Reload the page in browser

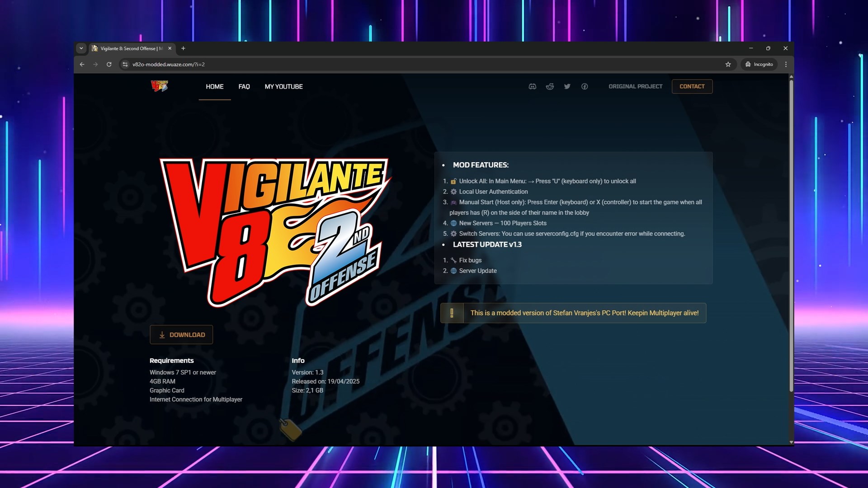pyautogui.click(x=109, y=64)
